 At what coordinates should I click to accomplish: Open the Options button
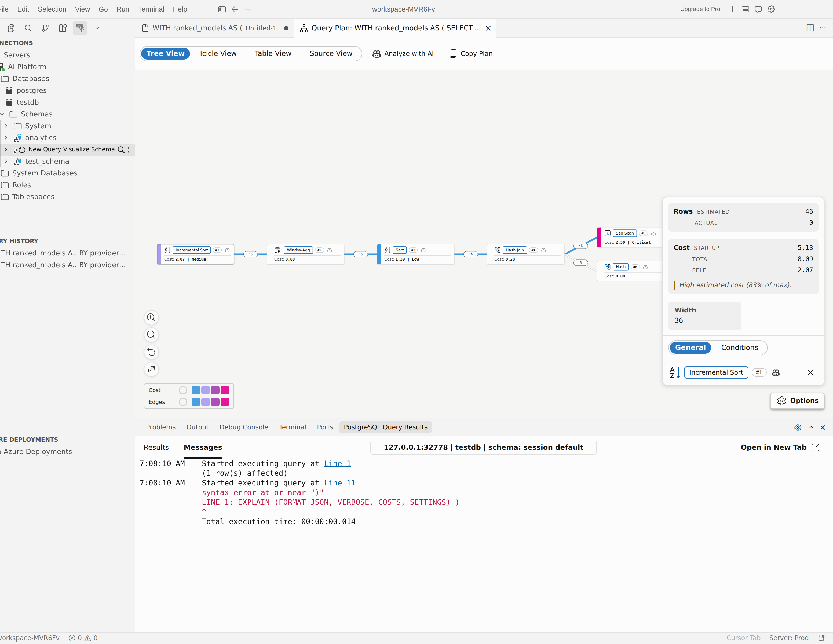(x=798, y=401)
